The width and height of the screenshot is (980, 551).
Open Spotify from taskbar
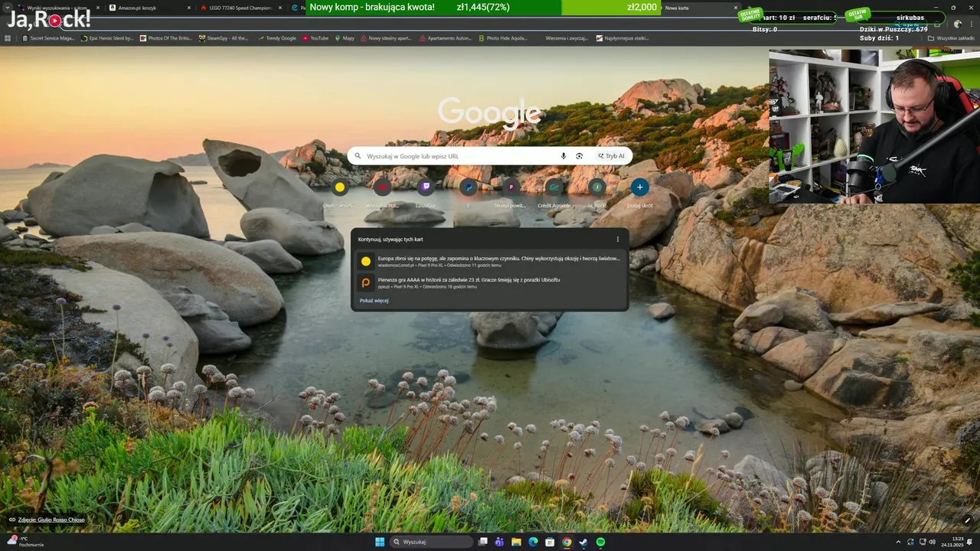coord(600,542)
